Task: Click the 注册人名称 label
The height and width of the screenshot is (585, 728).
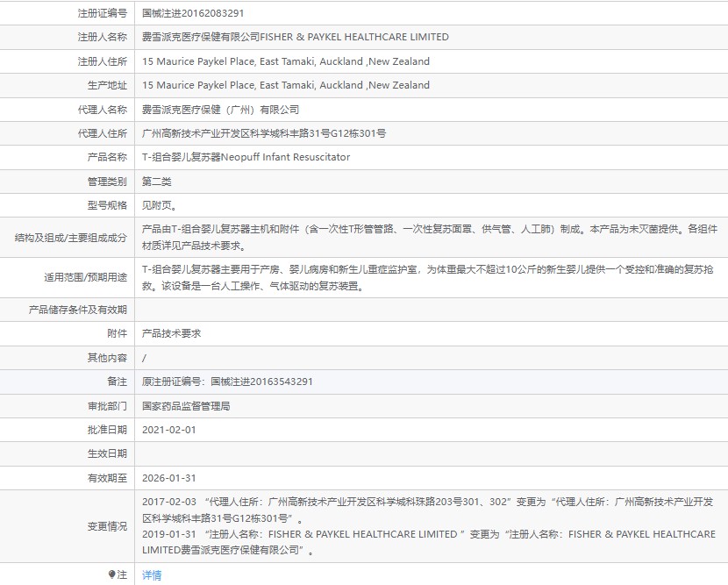Action: [x=102, y=37]
